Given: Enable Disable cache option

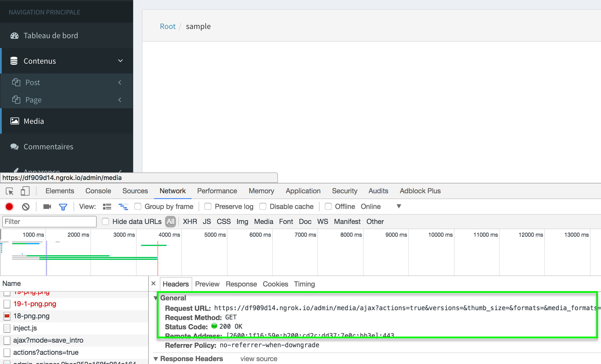Looking at the screenshot, I should click(x=263, y=206).
